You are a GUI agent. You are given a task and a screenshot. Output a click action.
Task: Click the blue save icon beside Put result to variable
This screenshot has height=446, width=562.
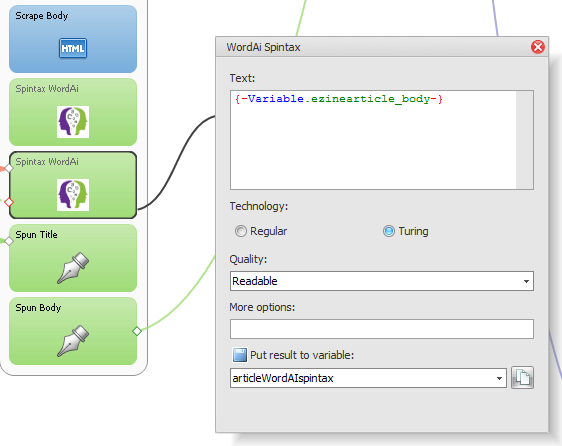(x=240, y=355)
